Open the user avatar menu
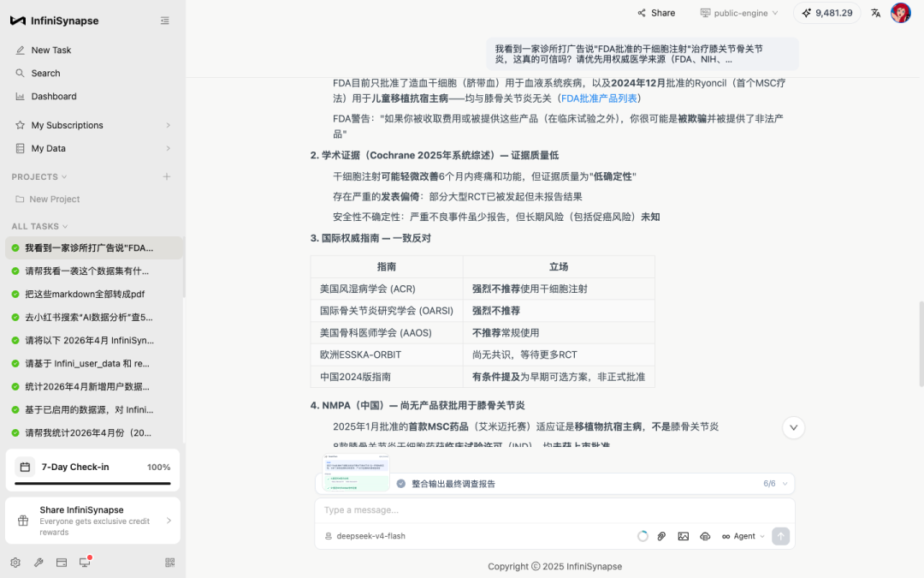The height and width of the screenshot is (578, 924). click(x=900, y=13)
